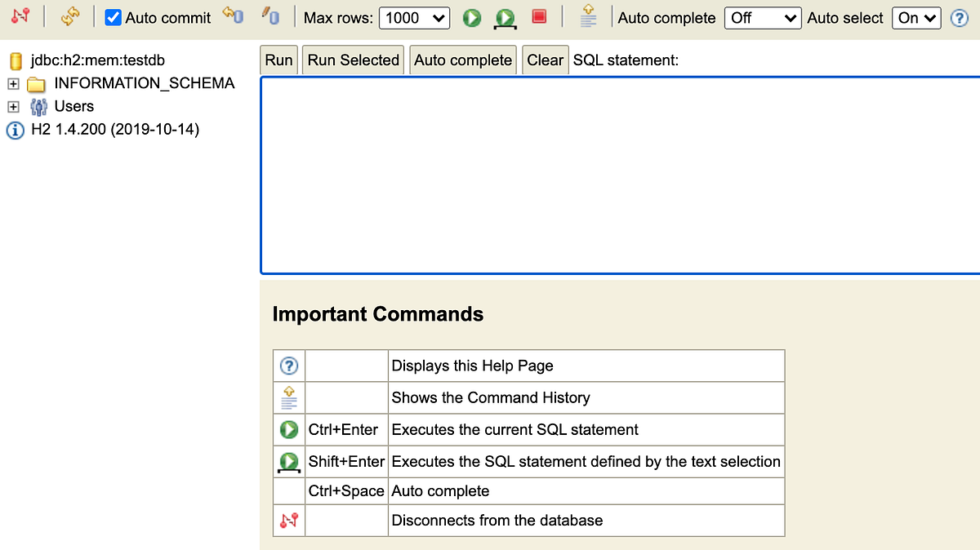Screen dimensions: 980x550
Task: Disconnect from the database
Action: [x=20, y=16]
